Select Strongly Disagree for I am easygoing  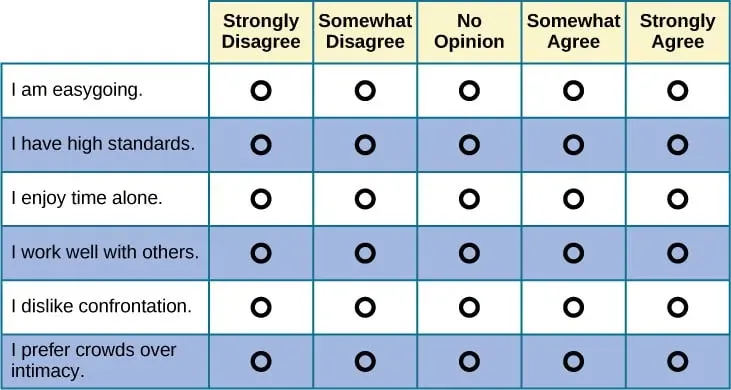click(261, 90)
